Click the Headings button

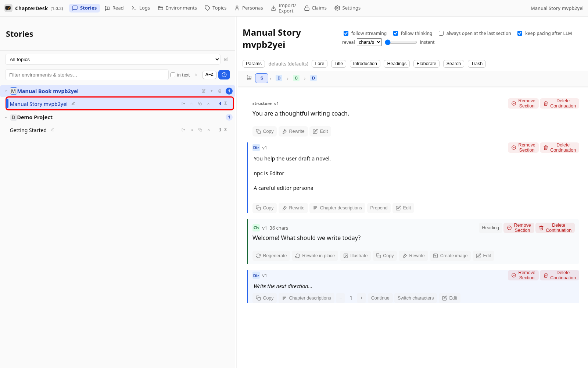pyautogui.click(x=397, y=64)
